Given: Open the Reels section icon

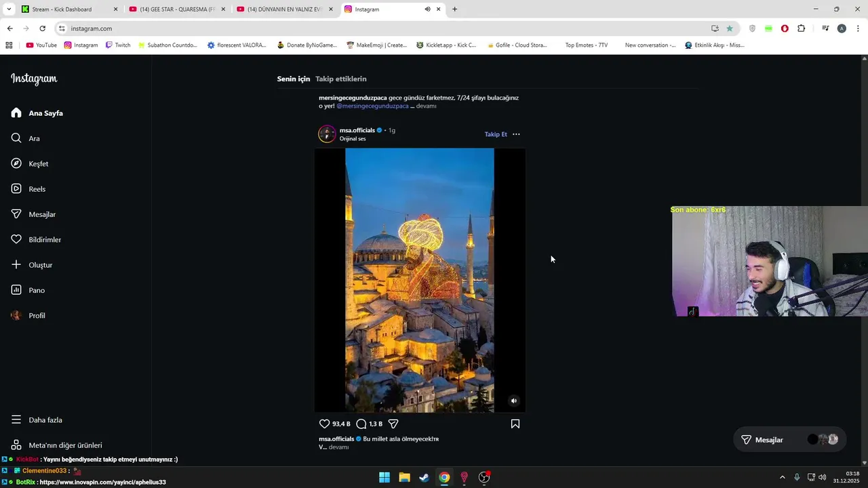Looking at the screenshot, I should point(16,189).
